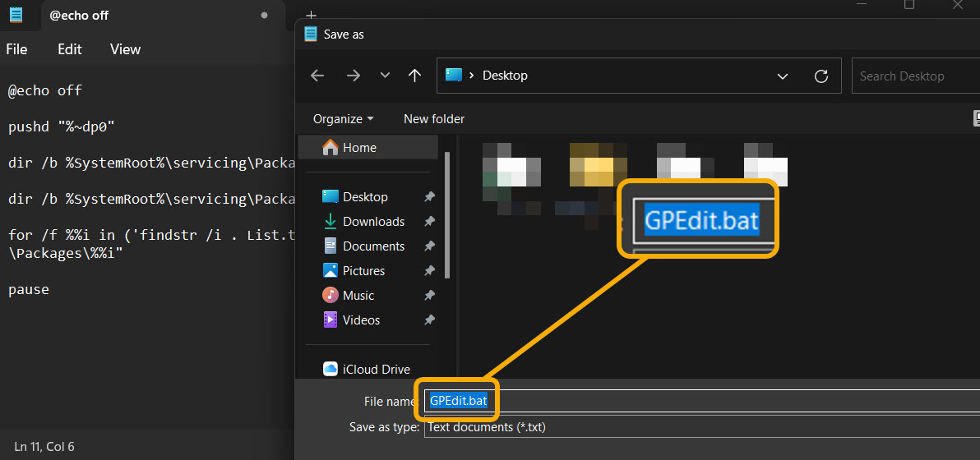Click the unsaved changes dot on tab
This screenshot has width=980, height=460.
[264, 16]
